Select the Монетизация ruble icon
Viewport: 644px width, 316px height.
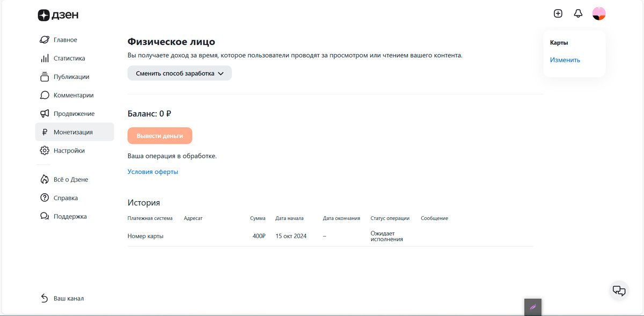pyautogui.click(x=44, y=131)
